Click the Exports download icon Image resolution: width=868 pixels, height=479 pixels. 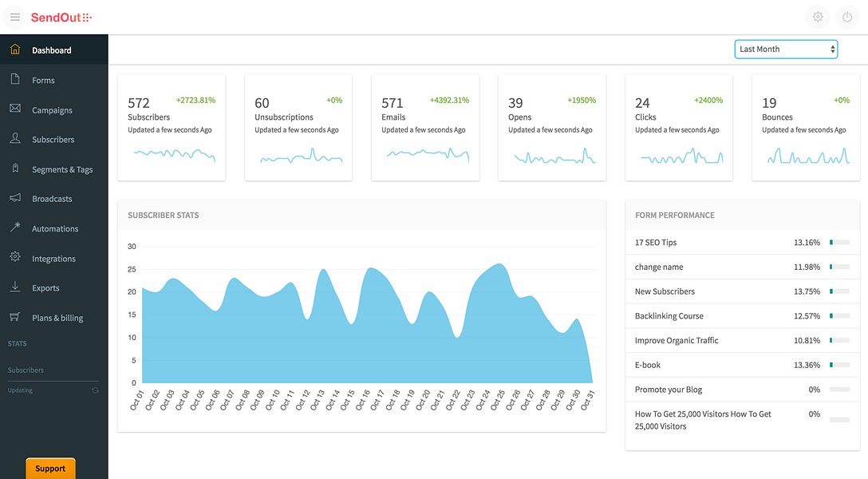point(15,287)
